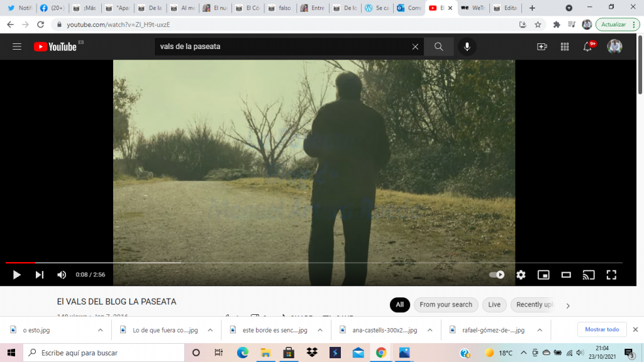The image size is (644, 362).
Task: Close the current YouTube tab
Action: (x=450, y=8)
